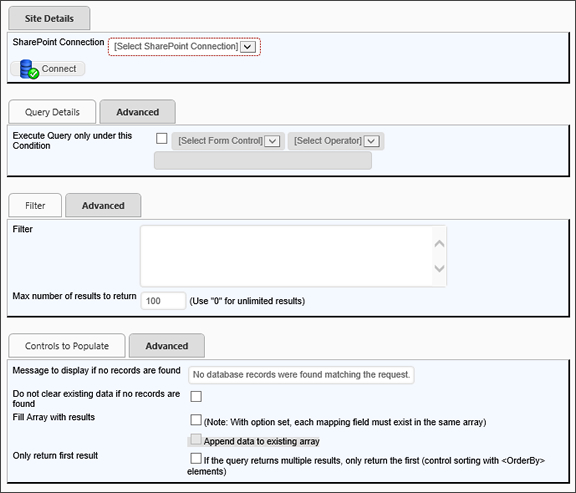The height and width of the screenshot is (493, 576).
Task: Click the Connect button label
Action: point(59,69)
